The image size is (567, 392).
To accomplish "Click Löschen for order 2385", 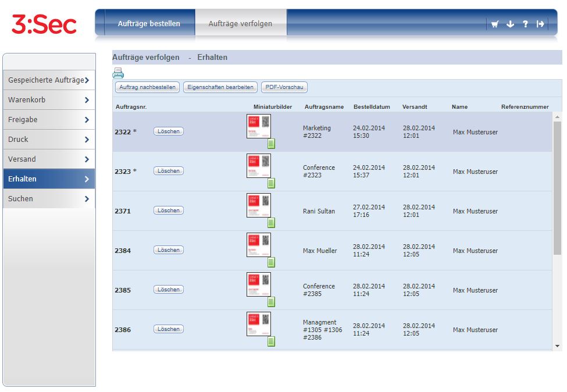I will click(x=169, y=289).
